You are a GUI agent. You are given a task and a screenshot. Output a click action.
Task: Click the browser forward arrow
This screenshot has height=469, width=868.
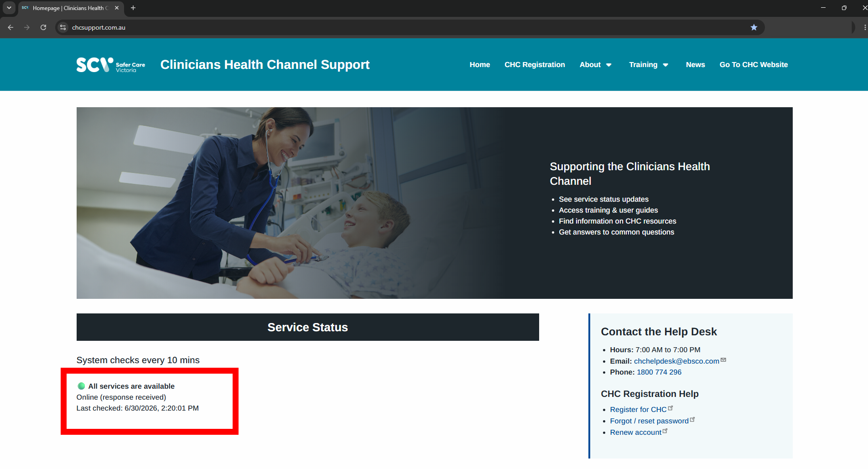(x=27, y=27)
